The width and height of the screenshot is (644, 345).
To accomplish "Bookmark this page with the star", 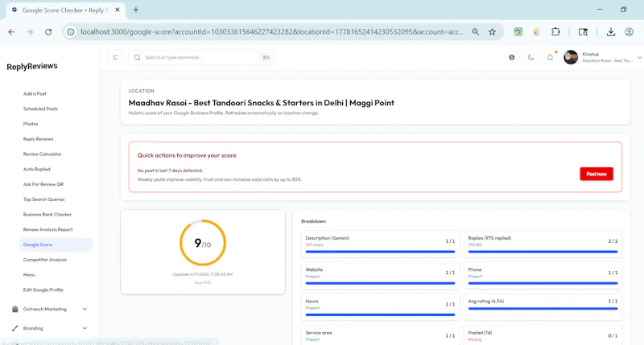I will coord(492,31).
